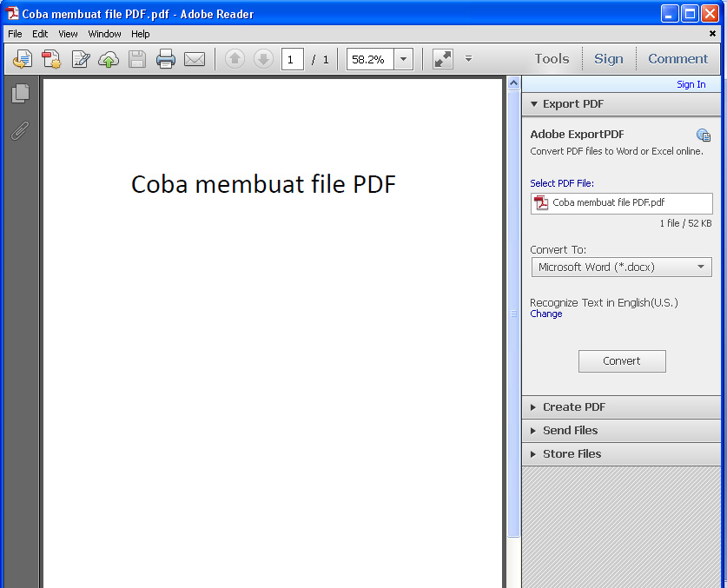Open Convert To Microsoft Word dropdown
The height and width of the screenshot is (588, 727).
pyautogui.click(x=621, y=268)
